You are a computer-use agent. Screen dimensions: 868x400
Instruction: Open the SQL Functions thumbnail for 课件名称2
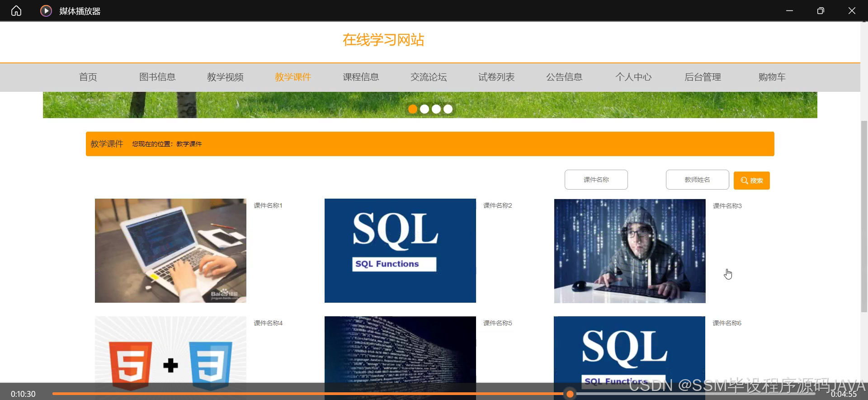(x=400, y=251)
